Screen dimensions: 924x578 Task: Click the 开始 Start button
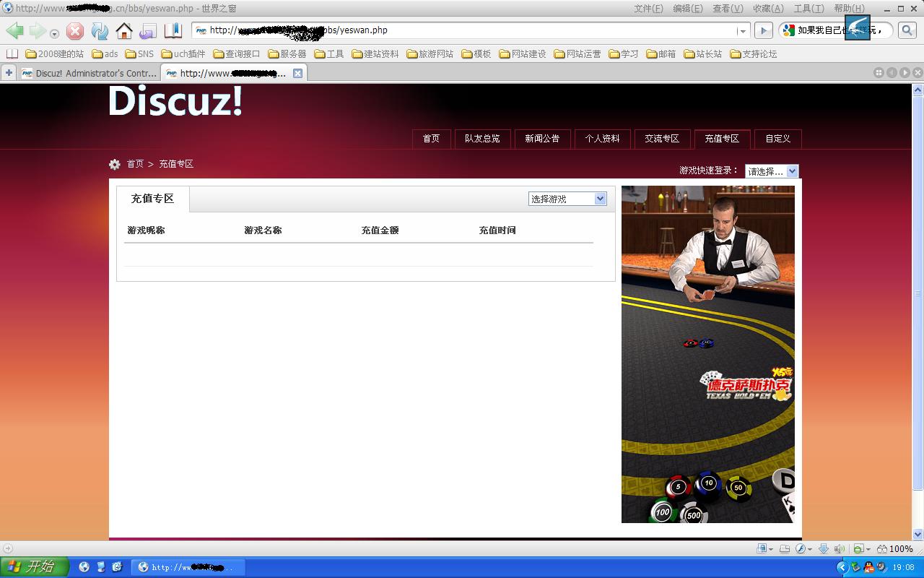[x=35, y=567]
